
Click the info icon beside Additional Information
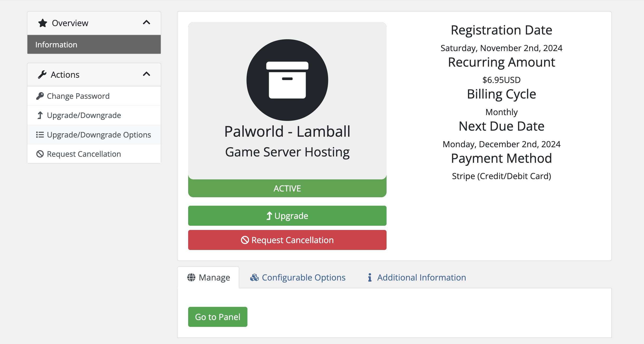coord(370,277)
